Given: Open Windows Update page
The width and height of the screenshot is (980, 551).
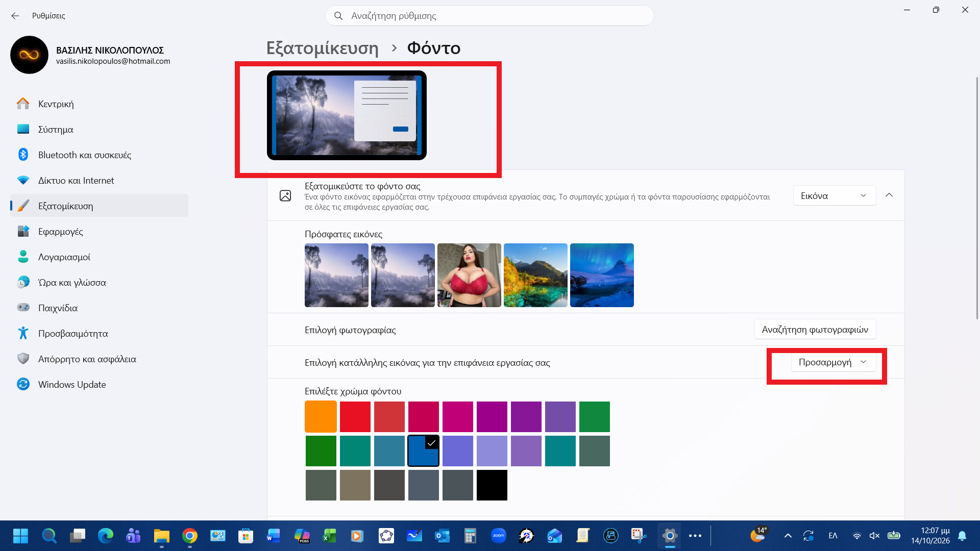Looking at the screenshot, I should pos(99,384).
